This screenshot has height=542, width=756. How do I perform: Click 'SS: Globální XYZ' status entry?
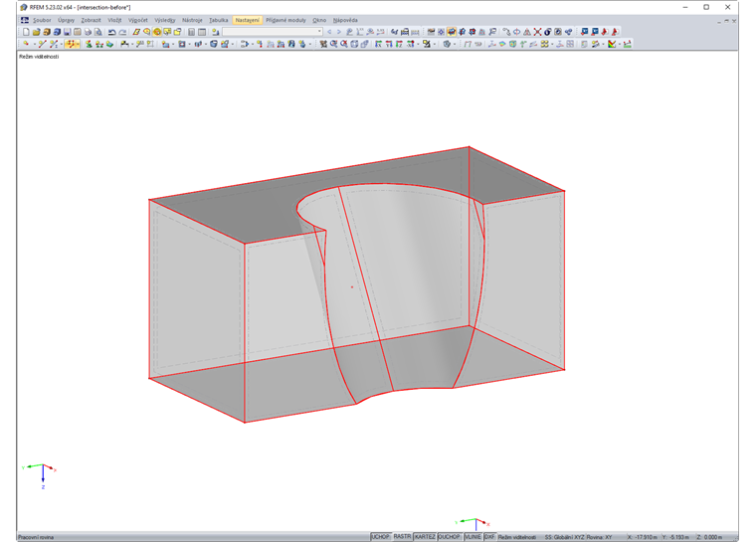[565, 537]
